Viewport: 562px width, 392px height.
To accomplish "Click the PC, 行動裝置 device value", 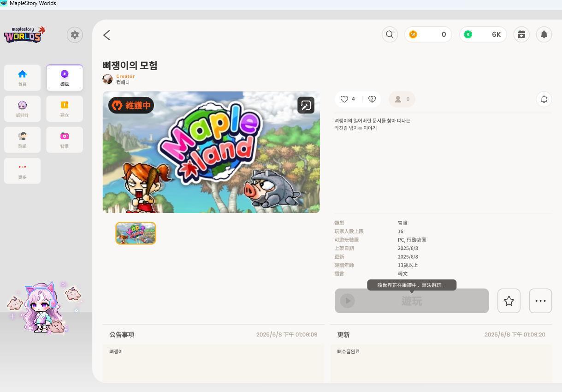I will pyautogui.click(x=412, y=240).
